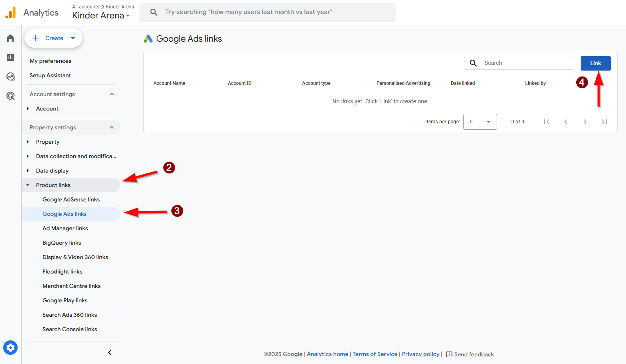626x364 pixels.
Task: Open the Analytics Home icon in sidebar
Action: pyautogui.click(x=10, y=38)
